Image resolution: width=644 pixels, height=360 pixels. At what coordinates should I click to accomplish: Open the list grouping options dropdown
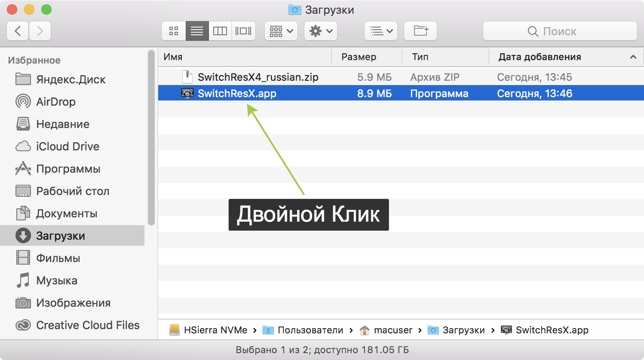pos(381,31)
